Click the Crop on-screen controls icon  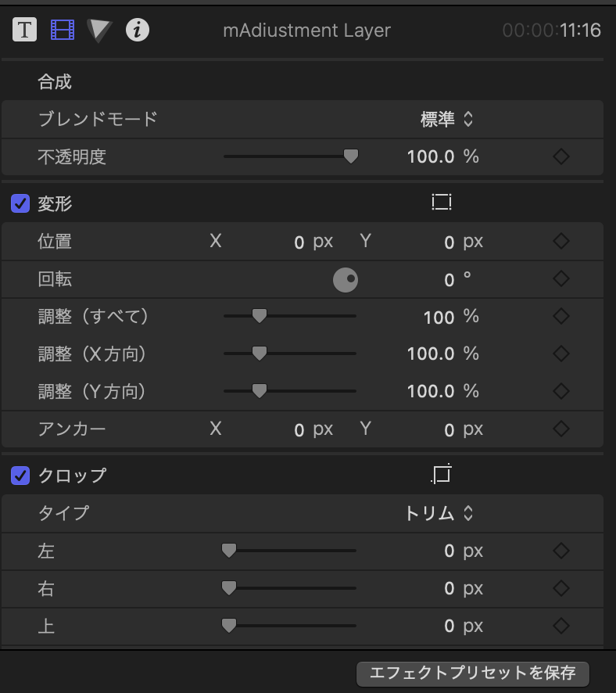tap(442, 474)
